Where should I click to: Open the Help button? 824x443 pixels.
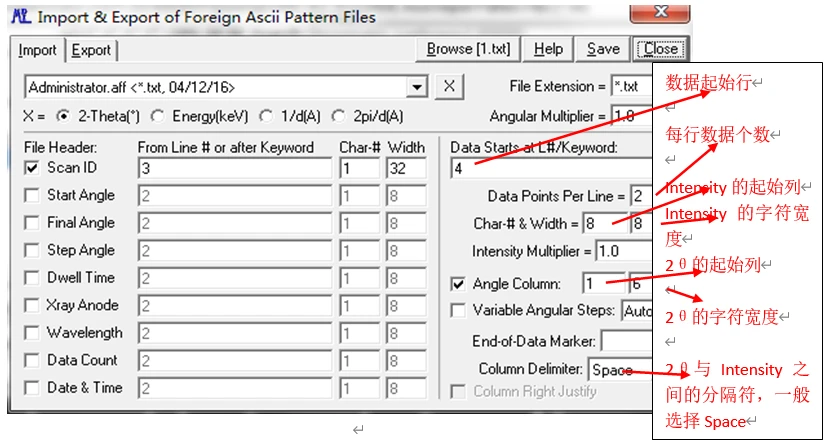pos(548,49)
